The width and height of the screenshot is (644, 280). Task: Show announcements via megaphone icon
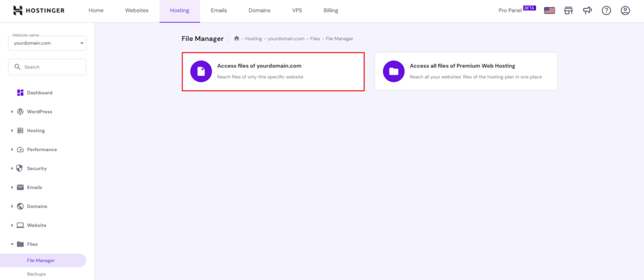tap(587, 11)
